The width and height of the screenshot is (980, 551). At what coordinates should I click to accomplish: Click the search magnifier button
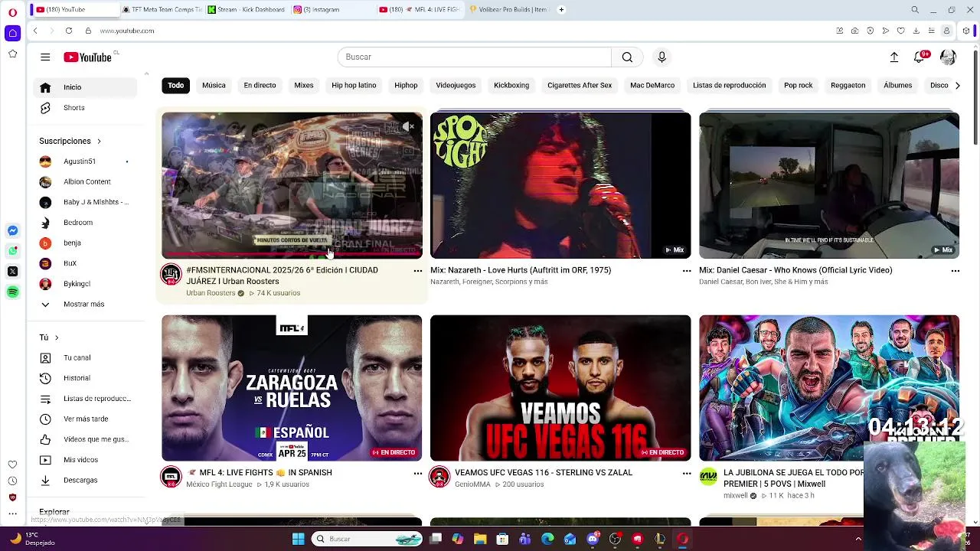point(627,57)
